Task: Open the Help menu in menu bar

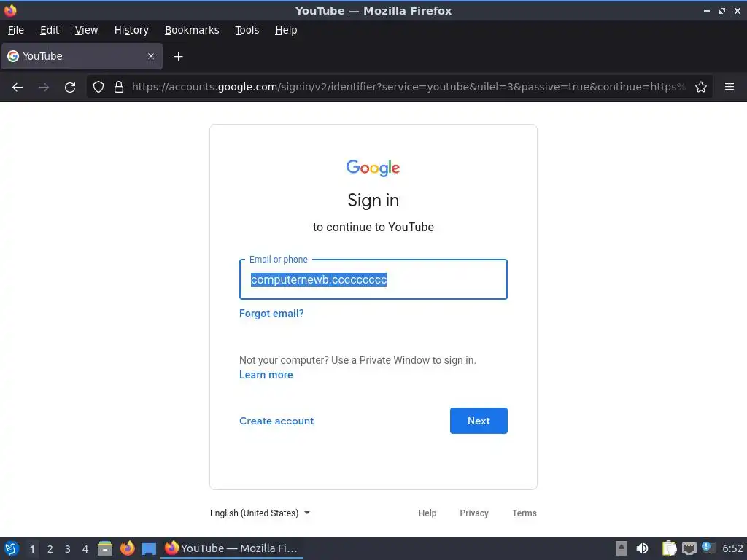Action: pos(286,30)
